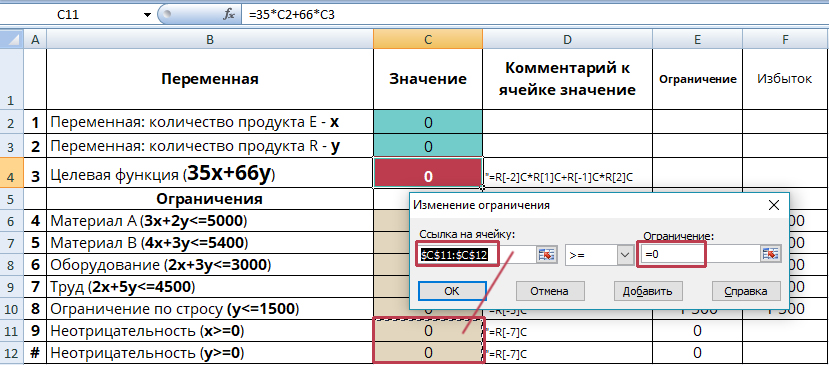Viewport: 829px width, 365px height.
Task: Click constraint cell E12 showing 0
Action: click(697, 353)
